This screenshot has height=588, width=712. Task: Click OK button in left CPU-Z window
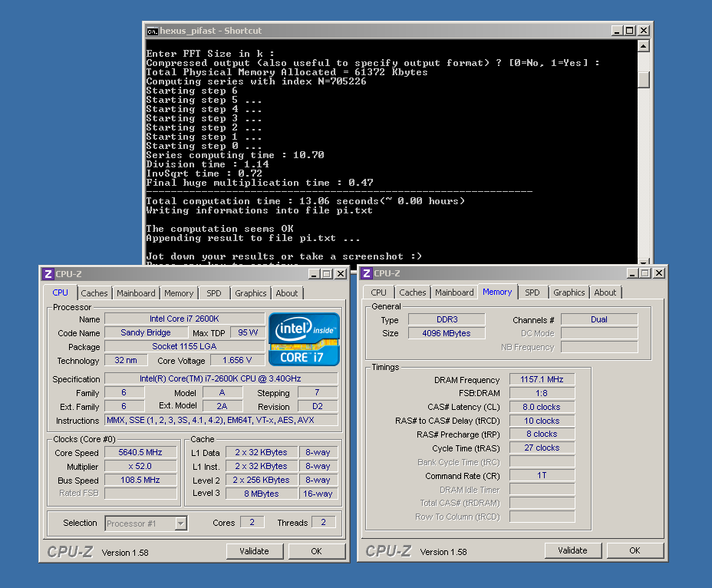317,551
